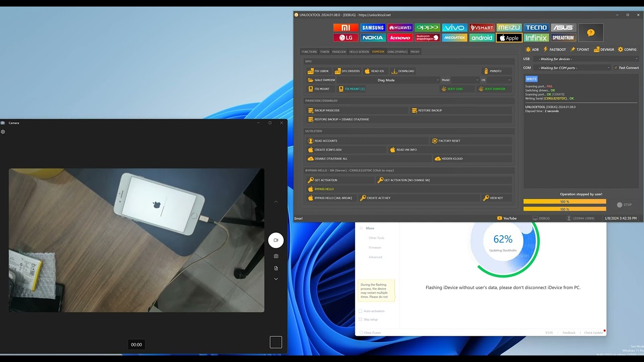Open the Diag Mode ramdisk dropdown

point(388,80)
